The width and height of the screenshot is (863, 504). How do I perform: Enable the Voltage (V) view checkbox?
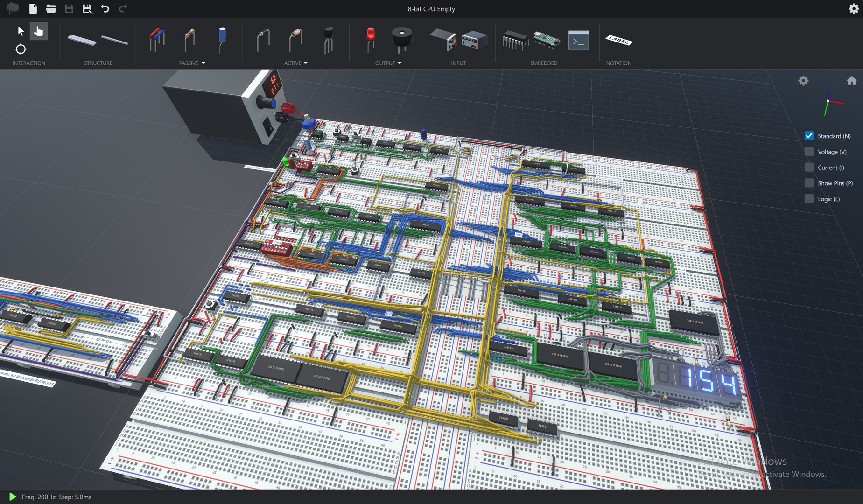(x=808, y=151)
